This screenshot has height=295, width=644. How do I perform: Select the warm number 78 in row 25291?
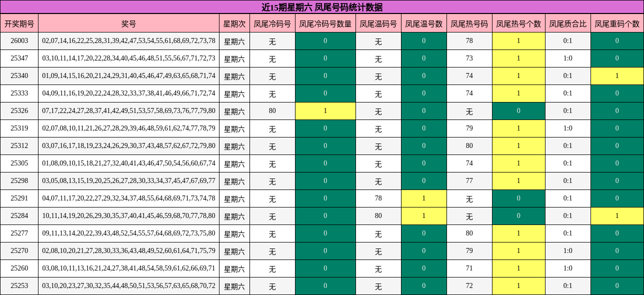click(379, 199)
